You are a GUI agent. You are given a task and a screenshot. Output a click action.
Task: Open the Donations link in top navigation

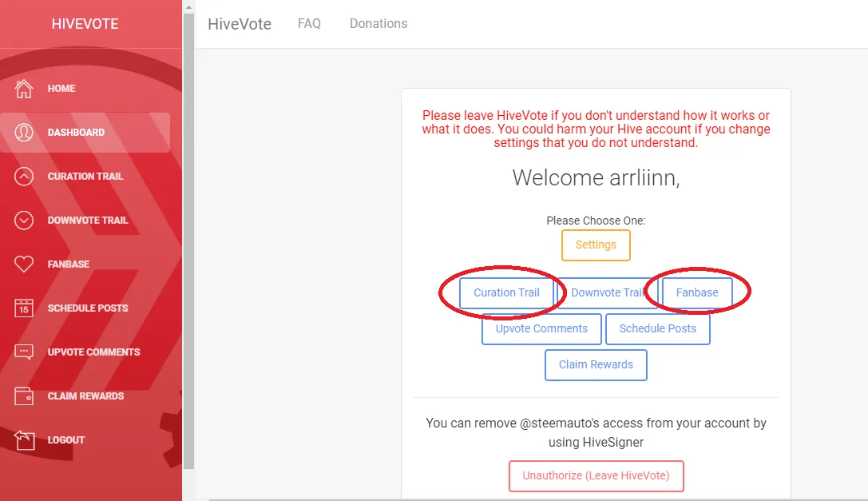[x=379, y=23]
